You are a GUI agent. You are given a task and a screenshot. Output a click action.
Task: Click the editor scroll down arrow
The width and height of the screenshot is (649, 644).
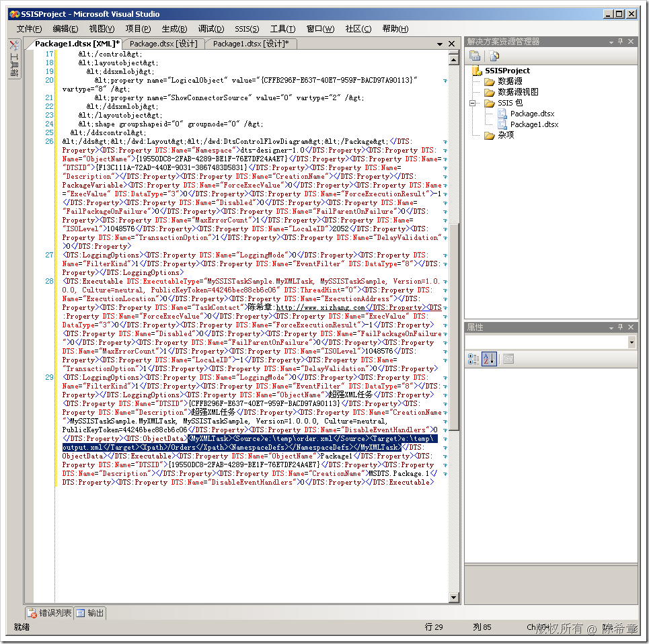click(x=454, y=597)
